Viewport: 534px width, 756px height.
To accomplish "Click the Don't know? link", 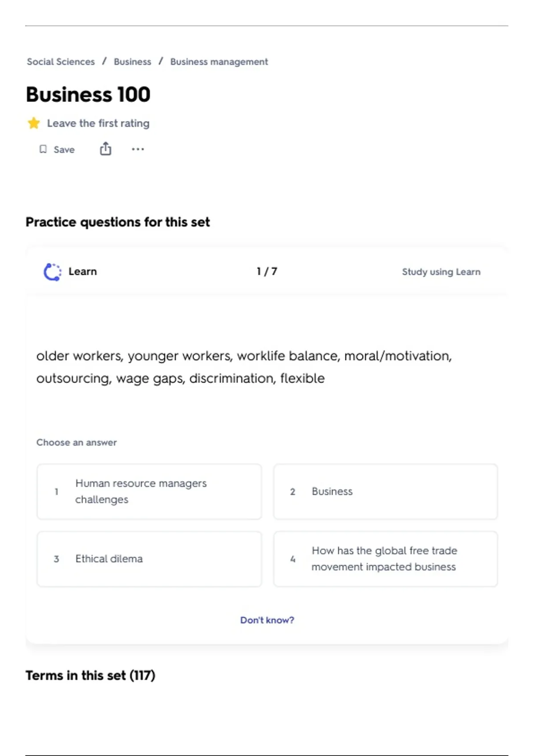I will pos(267,620).
